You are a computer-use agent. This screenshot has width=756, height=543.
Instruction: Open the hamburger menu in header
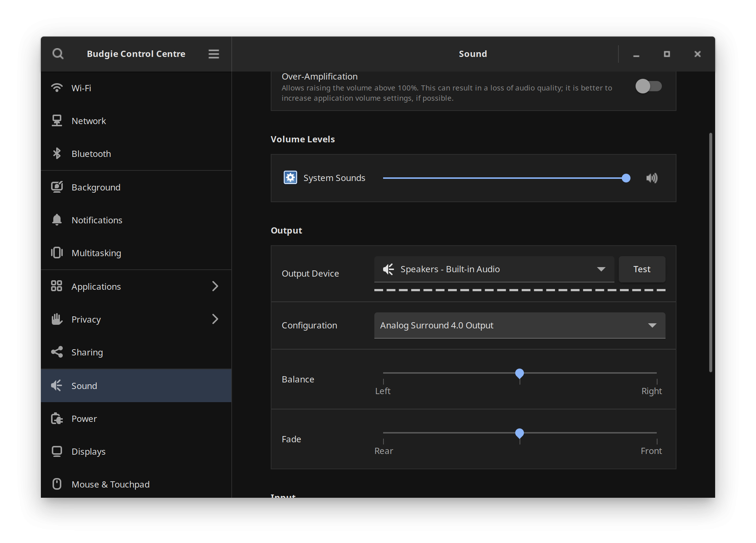214,54
